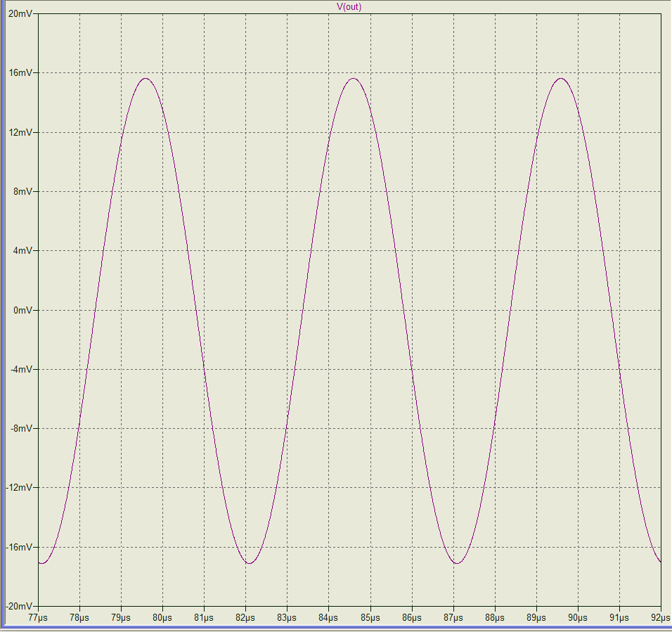This screenshot has height=632, width=672.
Task: Click the -8mV vertical axis label
Action: (21, 428)
